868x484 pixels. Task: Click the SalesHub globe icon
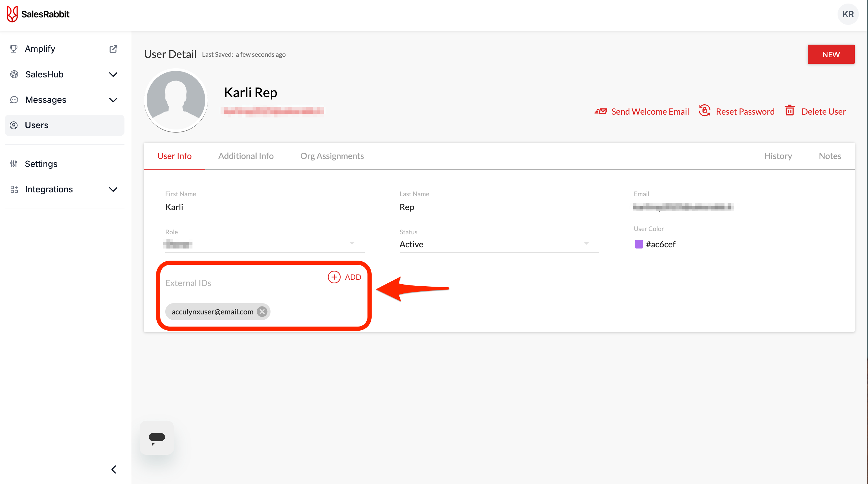coord(14,74)
